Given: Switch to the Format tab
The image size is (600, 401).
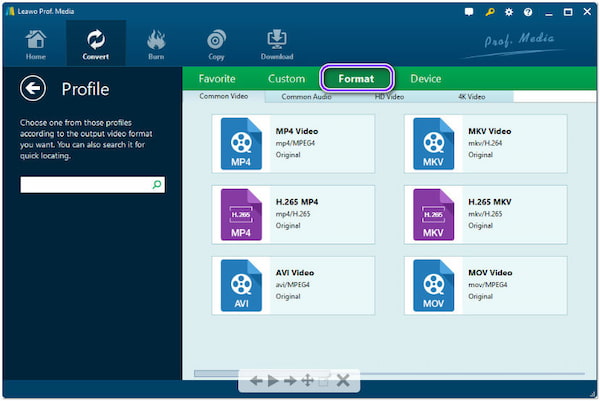Looking at the screenshot, I should click(x=356, y=79).
